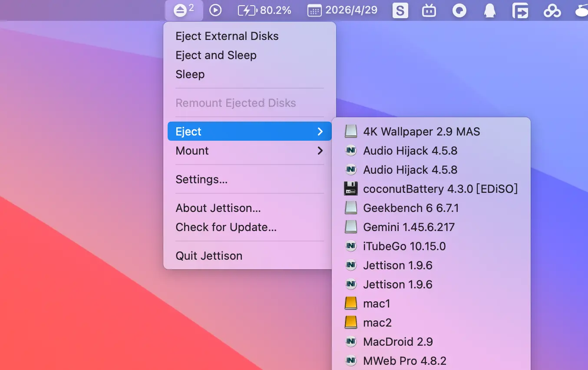Click floppy icon beside coconutBattery 4.3.0
This screenshot has width=588, height=370.
tap(351, 189)
